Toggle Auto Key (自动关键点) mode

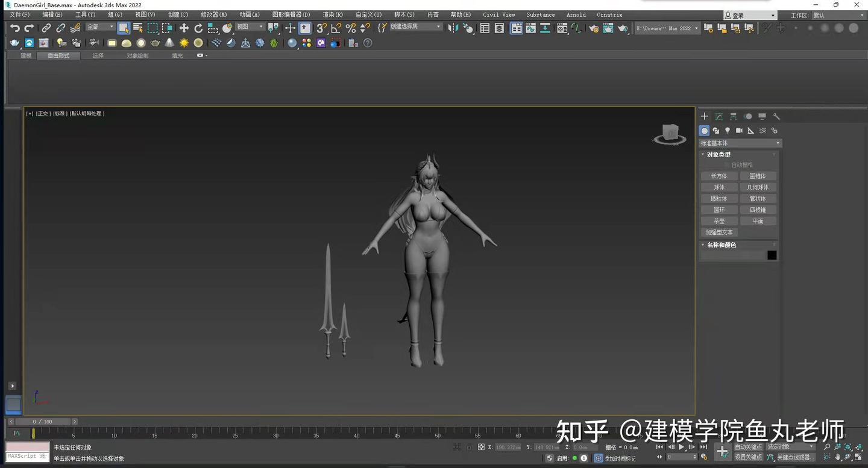tap(748, 447)
